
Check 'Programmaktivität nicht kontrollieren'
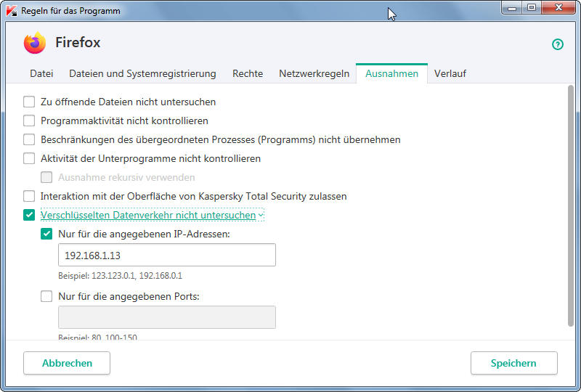pyautogui.click(x=29, y=121)
